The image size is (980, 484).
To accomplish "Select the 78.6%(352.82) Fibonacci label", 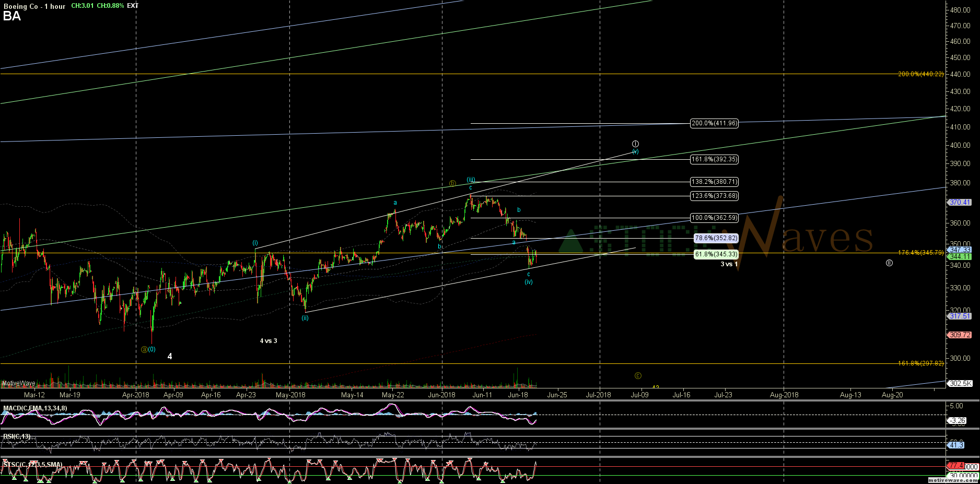I will (716, 238).
